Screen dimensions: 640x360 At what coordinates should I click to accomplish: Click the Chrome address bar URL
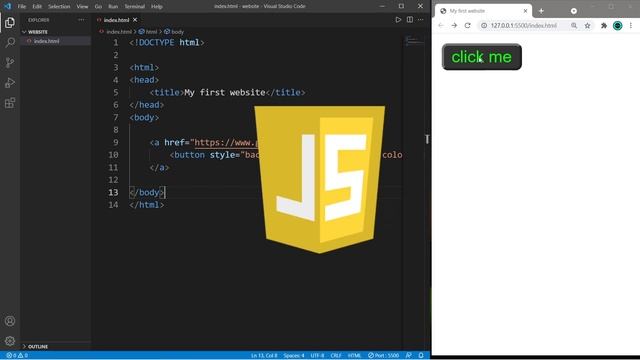524,25
